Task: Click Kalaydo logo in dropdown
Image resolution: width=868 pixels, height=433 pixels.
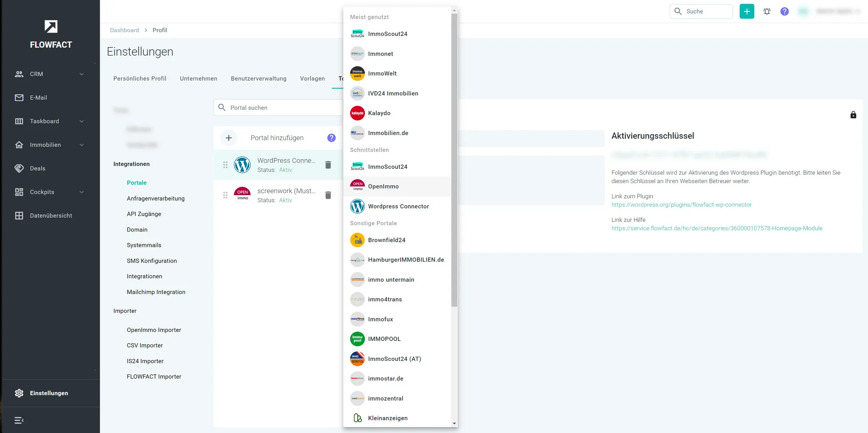Action: pyautogui.click(x=357, y=113)
